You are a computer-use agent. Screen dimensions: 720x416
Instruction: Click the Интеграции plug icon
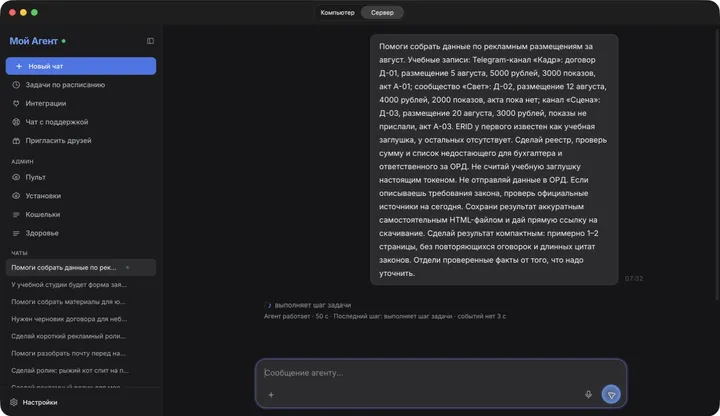16,103
